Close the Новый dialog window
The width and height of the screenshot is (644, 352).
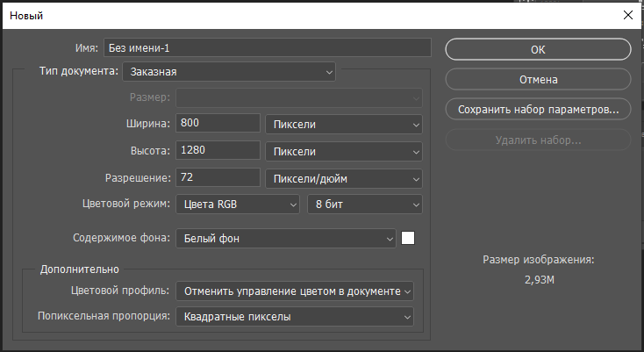click(627, 15)
